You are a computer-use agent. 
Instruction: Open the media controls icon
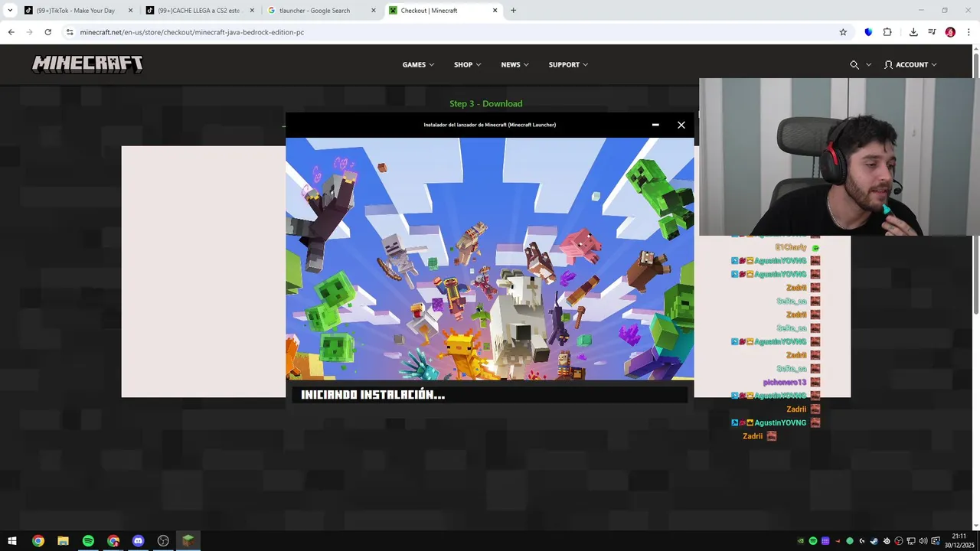pos(932,32)
